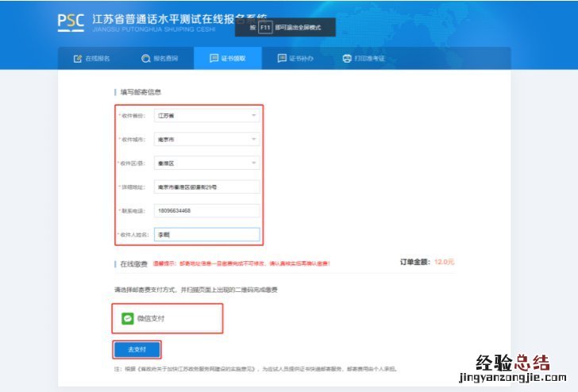Focus the 收件人姓名 recipient name field
The height and width of the screenshot is (392, 578).
tap(206, 235)
